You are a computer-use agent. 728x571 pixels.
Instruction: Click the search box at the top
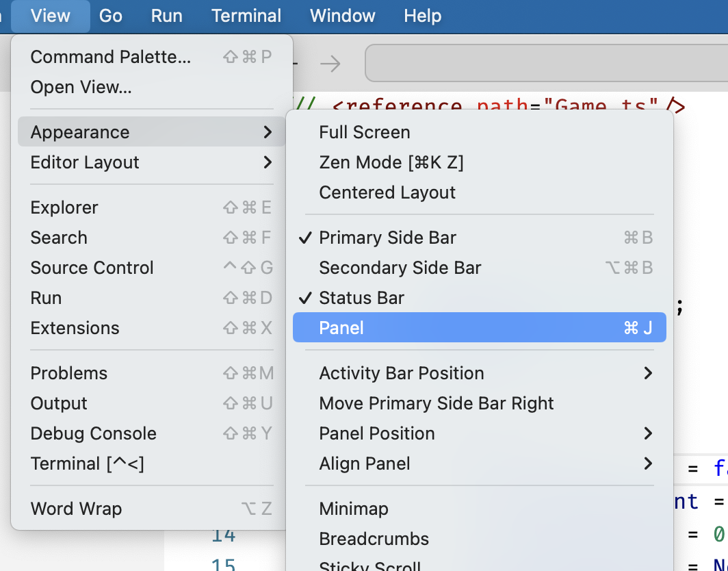pos(547,63)
